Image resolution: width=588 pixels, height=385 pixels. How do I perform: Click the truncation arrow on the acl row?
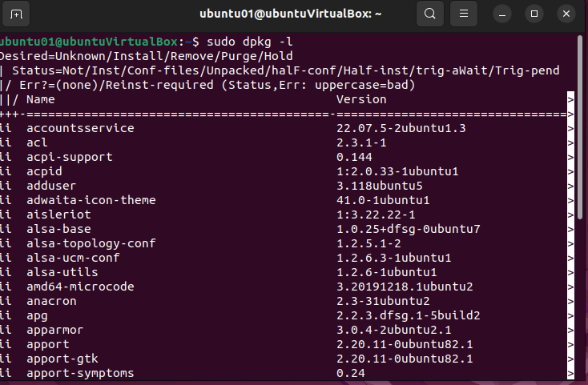570,142
